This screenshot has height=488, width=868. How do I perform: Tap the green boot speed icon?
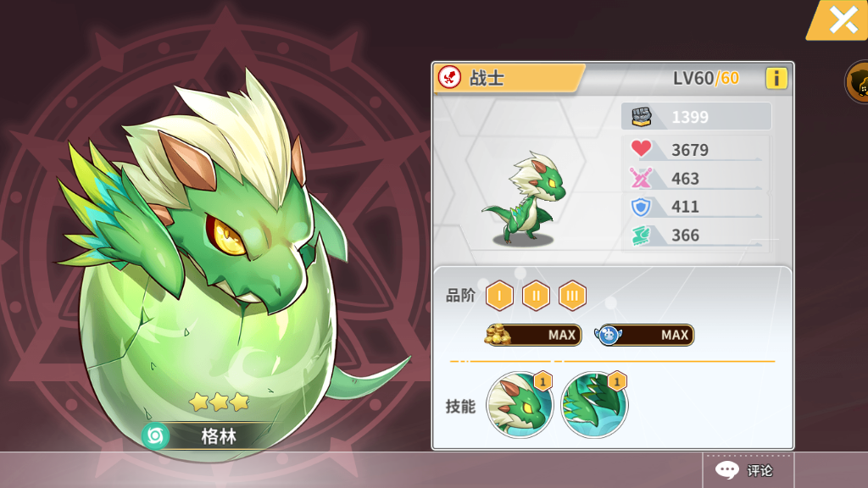(x=641, y=236)
